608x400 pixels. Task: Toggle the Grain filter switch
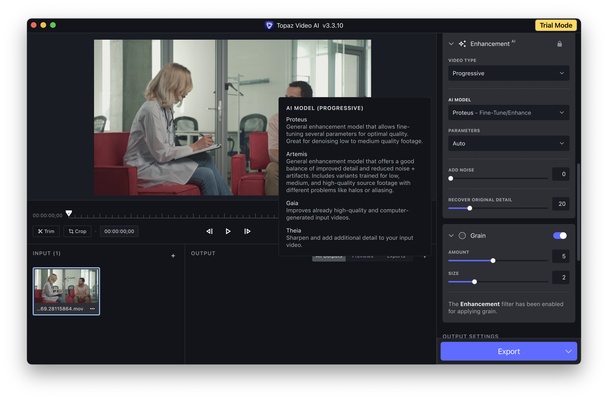click(x=560, y=236)
